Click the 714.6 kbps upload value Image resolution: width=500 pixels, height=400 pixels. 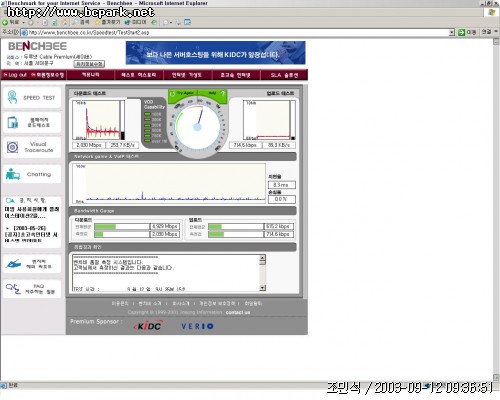tap(245, 145)
